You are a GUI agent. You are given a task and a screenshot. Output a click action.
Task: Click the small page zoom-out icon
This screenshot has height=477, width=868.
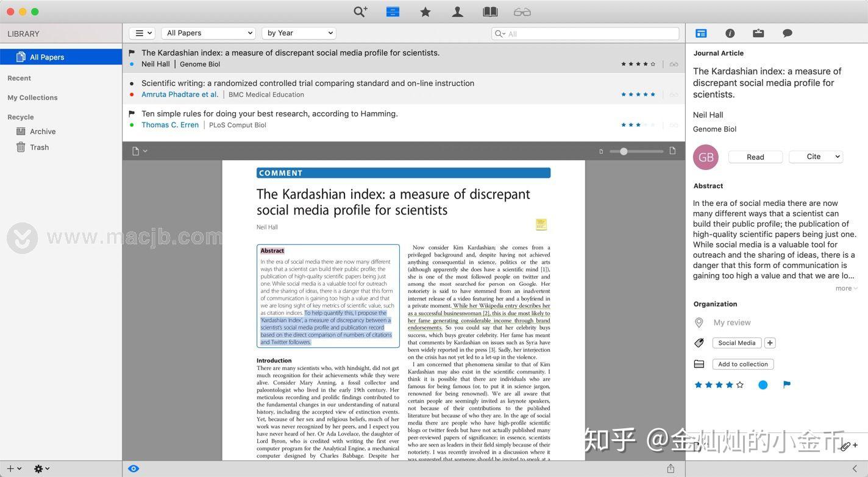601,151
